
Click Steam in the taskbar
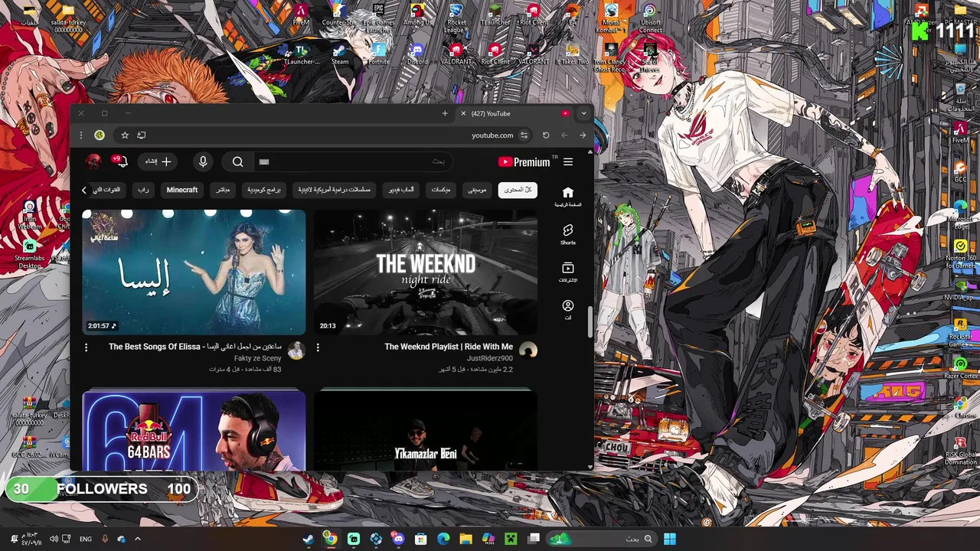tap(308, 539)
